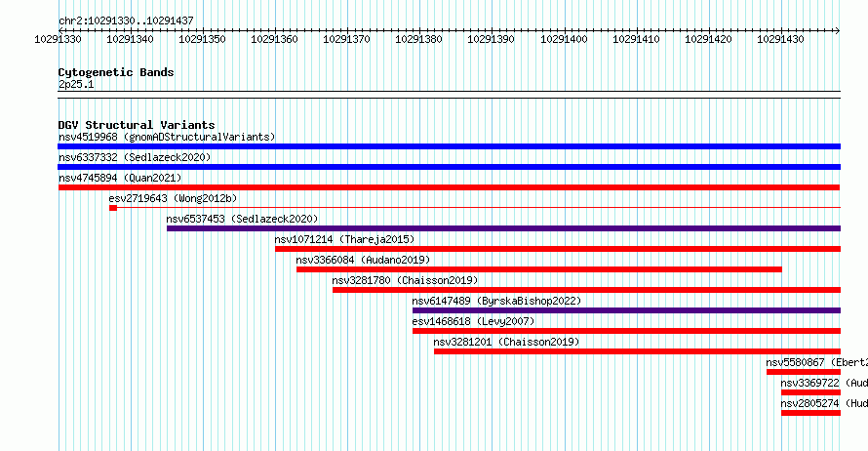This screenshot has height=451, width=868.
Task: Select the red nsv3281201 variant bar
Action: click(637, 351)
